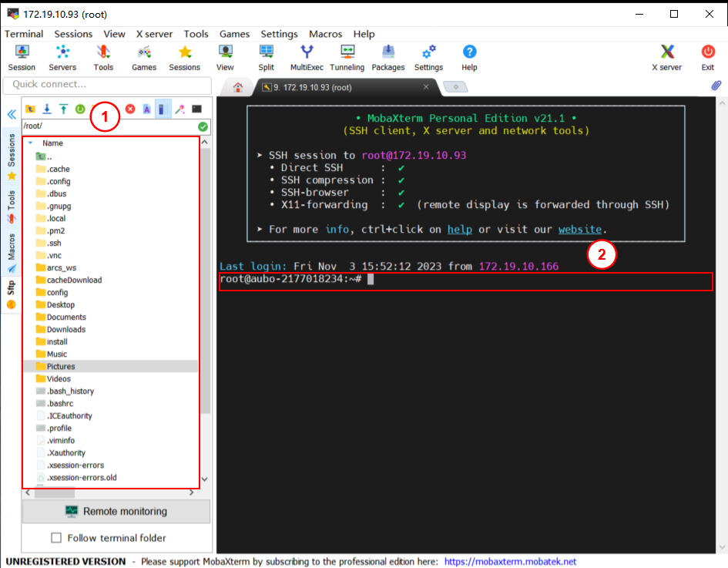Open the Tunneling toolbar icon
This screenshot has width=728, height=568.
point(347,58)
